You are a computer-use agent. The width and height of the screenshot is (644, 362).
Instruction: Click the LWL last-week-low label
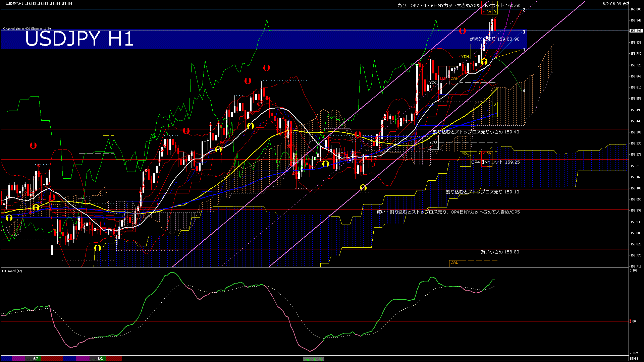tap(454, 263)
